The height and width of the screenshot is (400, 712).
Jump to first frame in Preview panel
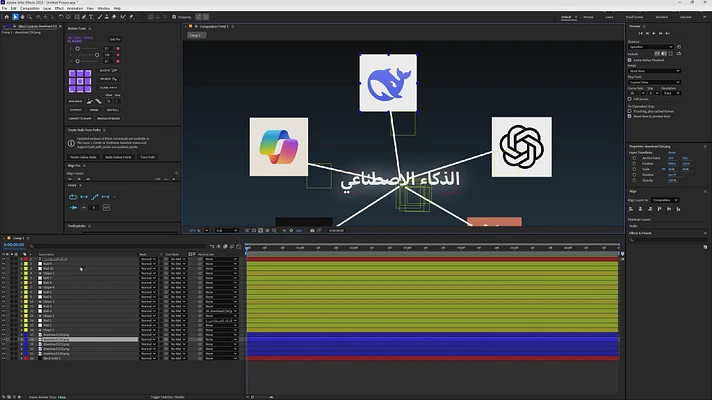tap(641, 33)
